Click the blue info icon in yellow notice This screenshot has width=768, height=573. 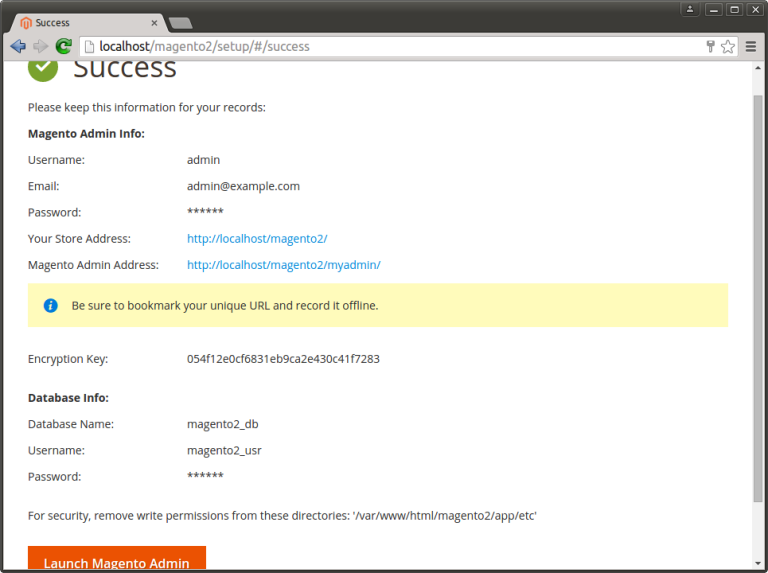pyautogui.click(x=50, y=305)
